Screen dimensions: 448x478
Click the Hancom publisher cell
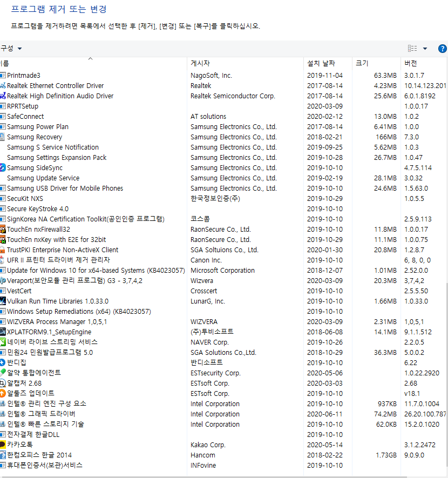(x=203, y=455)
